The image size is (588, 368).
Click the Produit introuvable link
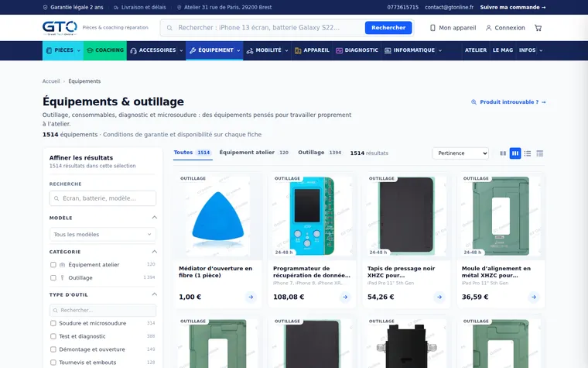pyautogui.click(x=508, y=102)
